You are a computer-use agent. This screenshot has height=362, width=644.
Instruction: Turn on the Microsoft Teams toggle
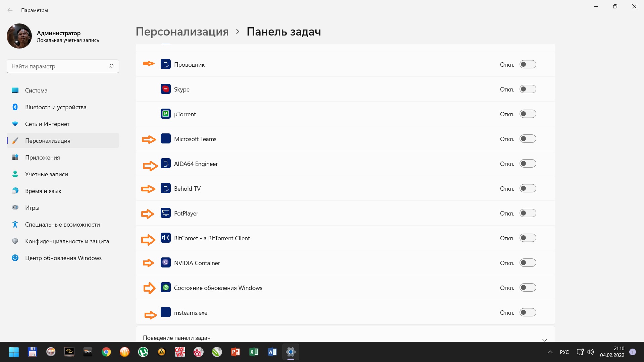tap(528, 139)
